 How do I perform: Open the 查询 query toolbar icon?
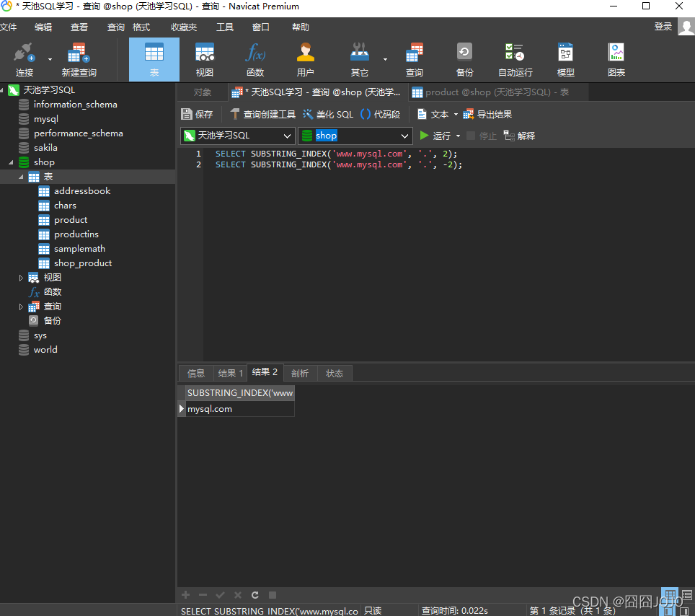click(415, 59)
